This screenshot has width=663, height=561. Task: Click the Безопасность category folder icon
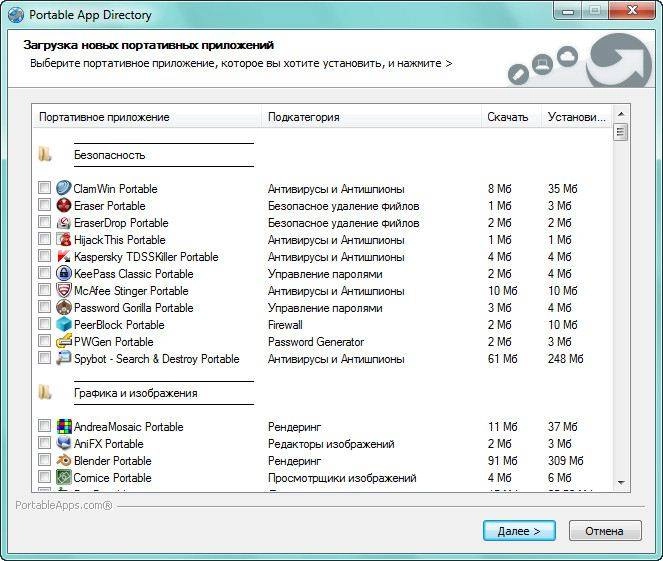tap(44, 154)
